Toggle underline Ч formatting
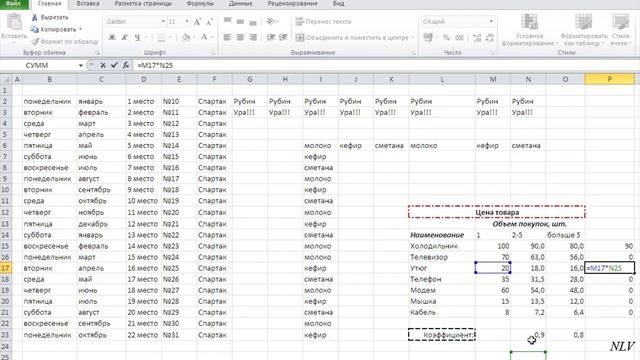The image size is (640, 360). (x=137, y=38)
